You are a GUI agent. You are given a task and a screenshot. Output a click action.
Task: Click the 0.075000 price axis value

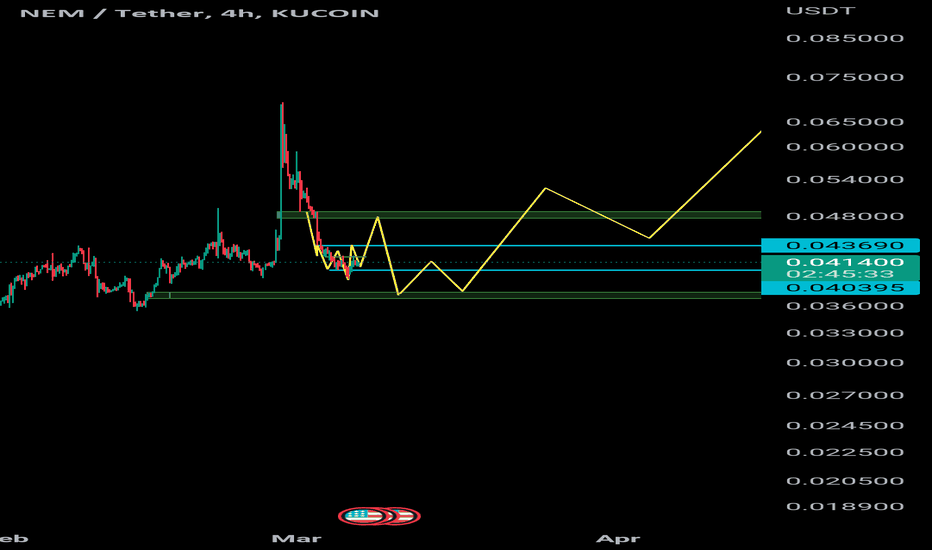pos(845,77)
